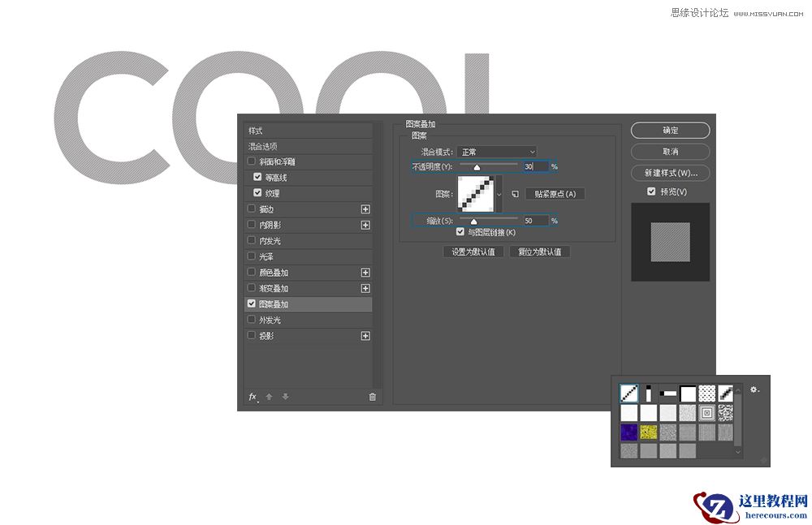Screen dimensions: 812x525
Task: Enable the 外发光 checkbox
Action: click(x=251, y=319)
